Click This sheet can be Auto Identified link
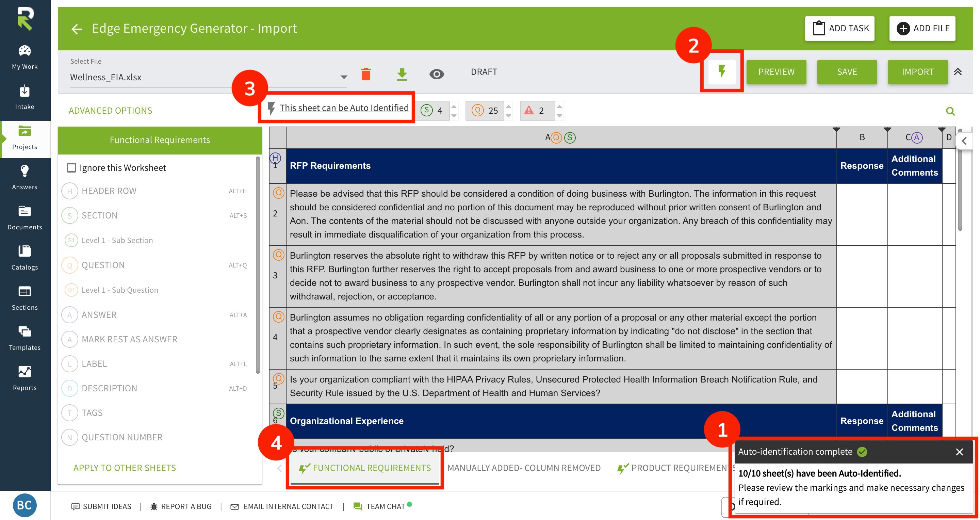This screenshot has width=980, height=520. coord(344,108)
